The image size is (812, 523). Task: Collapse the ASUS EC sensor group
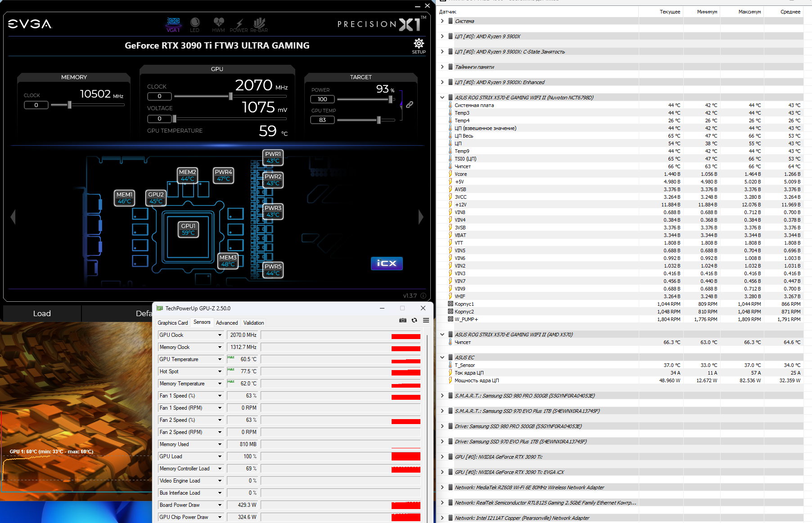pos(442,358)
